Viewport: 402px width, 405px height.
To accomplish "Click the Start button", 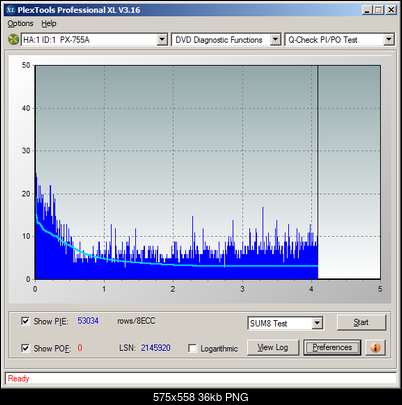I will tap(361, 322).
